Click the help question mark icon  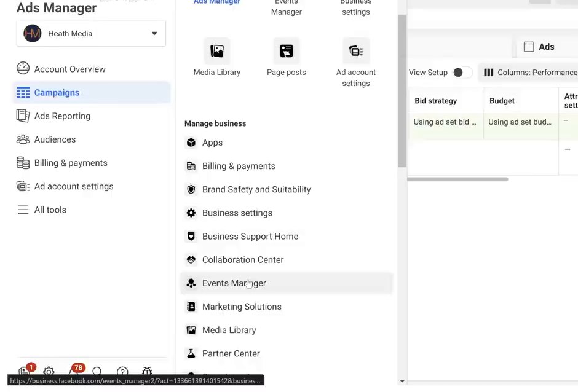pyautogui.click(x=122, y=371)
